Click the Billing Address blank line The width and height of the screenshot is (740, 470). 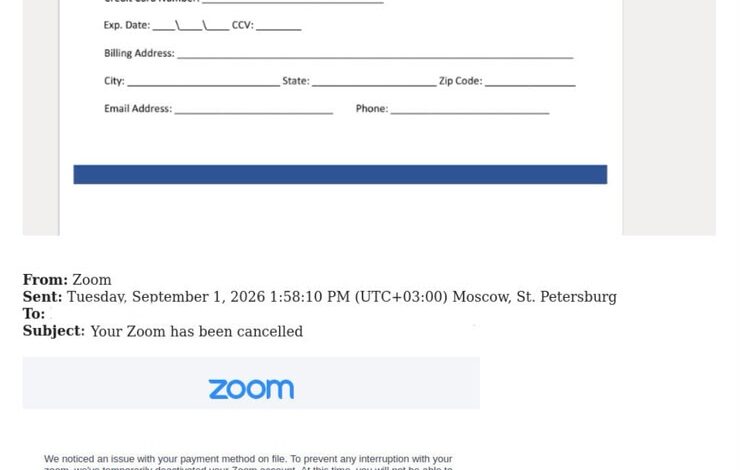point(375,57)
